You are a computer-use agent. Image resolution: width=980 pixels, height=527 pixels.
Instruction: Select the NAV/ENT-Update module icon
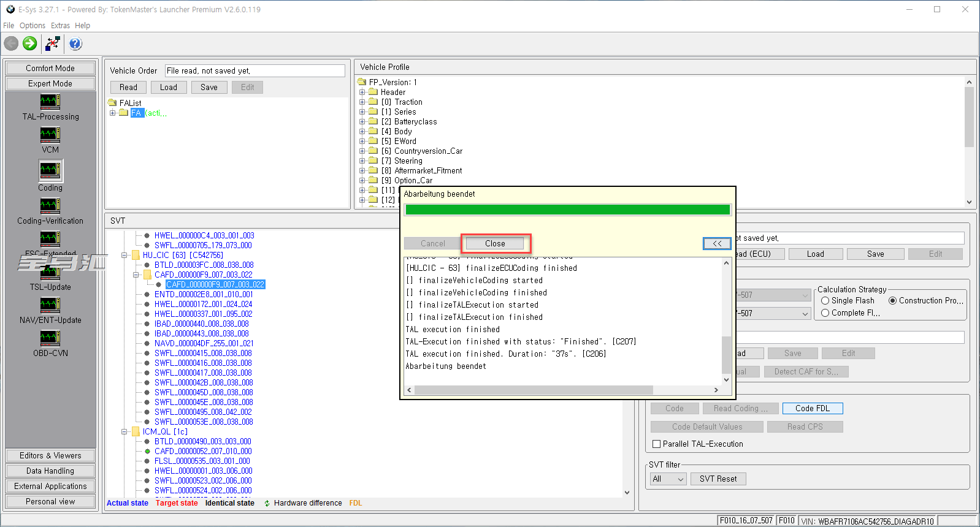click(x=50, y=305)
